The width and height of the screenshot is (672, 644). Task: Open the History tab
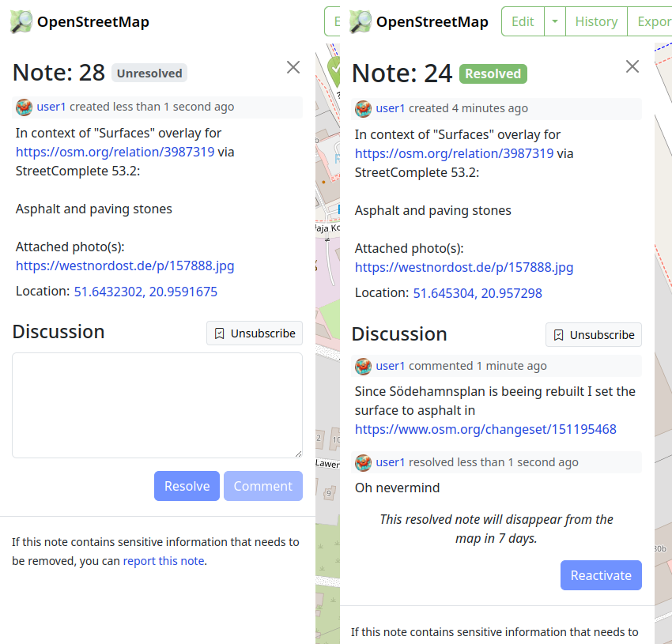(596, 21)
